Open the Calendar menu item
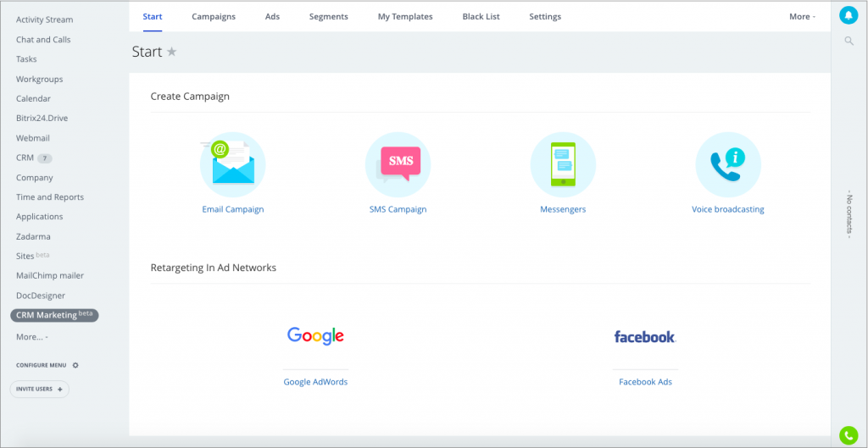This screenshot has width=868, height=448. (x=33, y=98)
